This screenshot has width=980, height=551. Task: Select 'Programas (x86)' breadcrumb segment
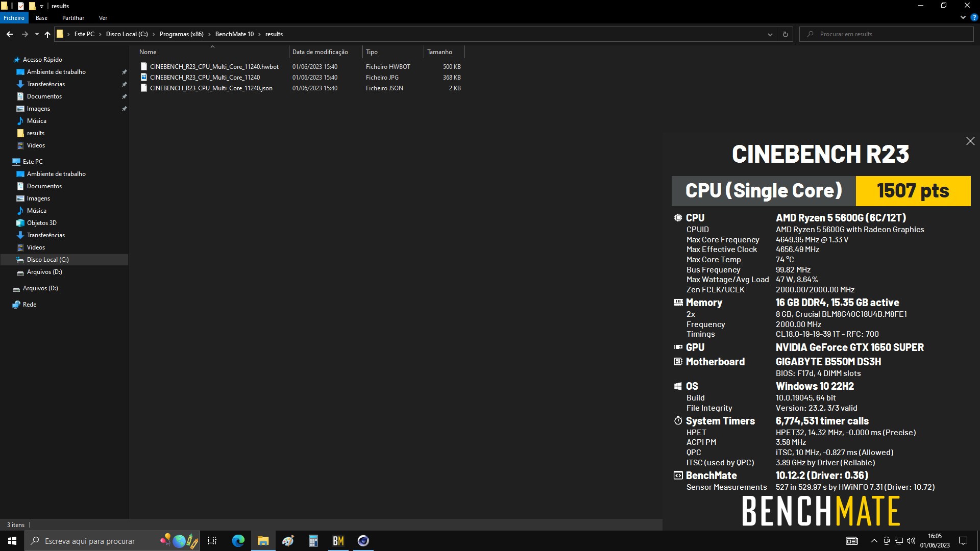tap(181, 34)
